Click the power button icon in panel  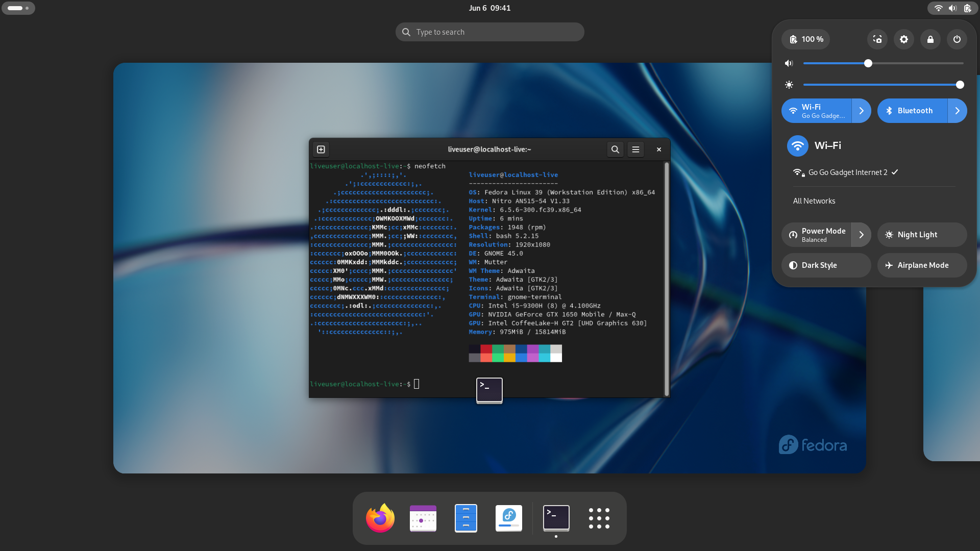tap(957, 39)
